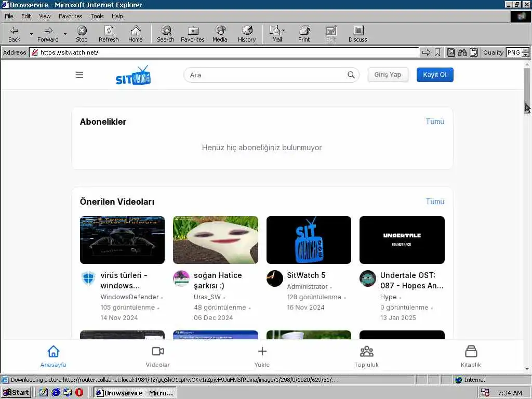Click the Undertale Soundtrack video thumbnail
Viewport: 532px width, 399px height.
(402, 240)
